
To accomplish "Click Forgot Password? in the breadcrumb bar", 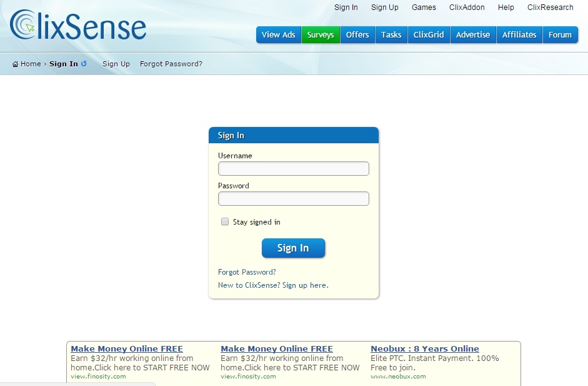I will (171, 64).
